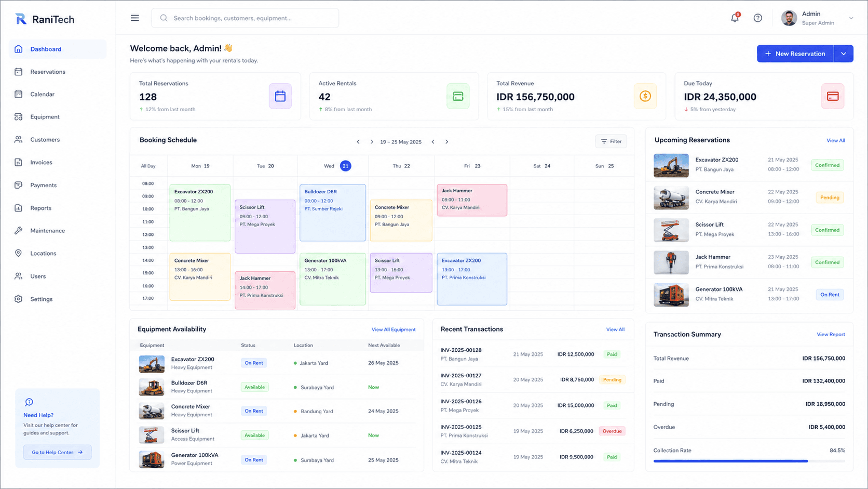
Task: Open the Maintenance menu label
Action: tap(47, 231)
